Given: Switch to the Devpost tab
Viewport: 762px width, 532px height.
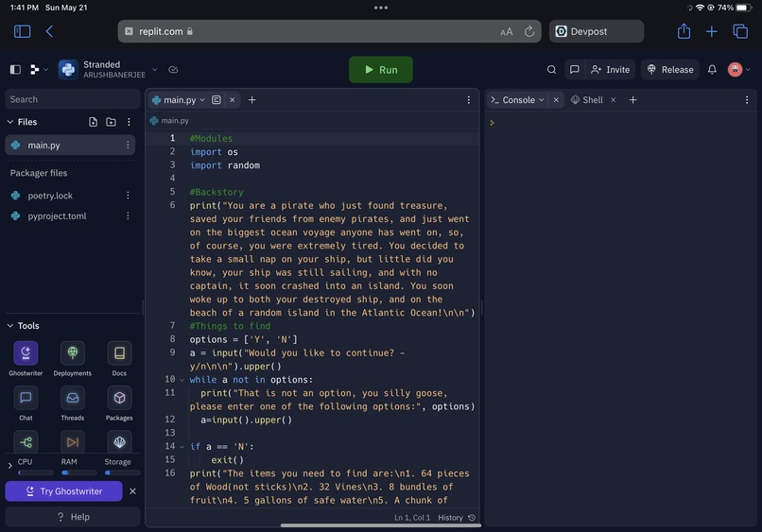Looking at the screenshot, I should point(597,31).
